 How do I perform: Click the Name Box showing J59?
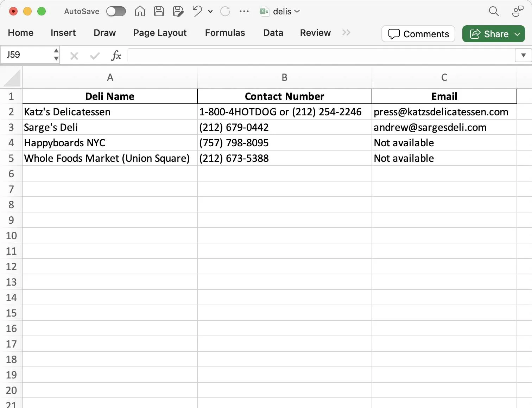pyautogui.click(x=26, y=55)
